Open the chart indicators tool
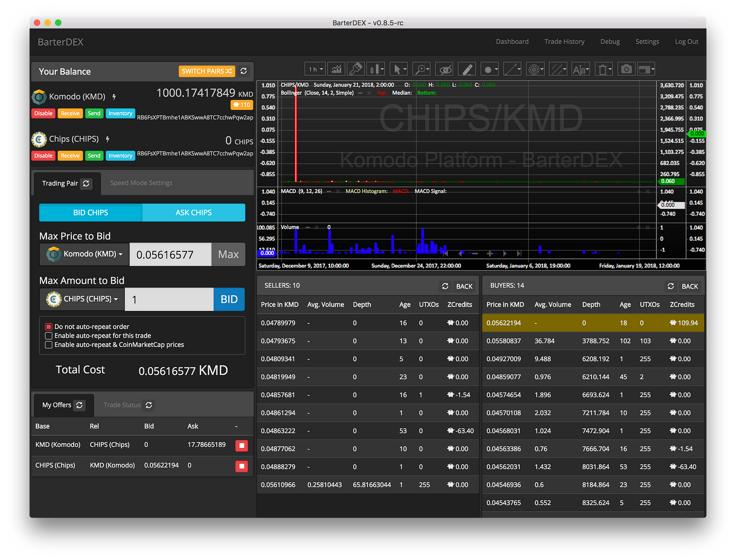736x560 pixels. tap(337, 69)
